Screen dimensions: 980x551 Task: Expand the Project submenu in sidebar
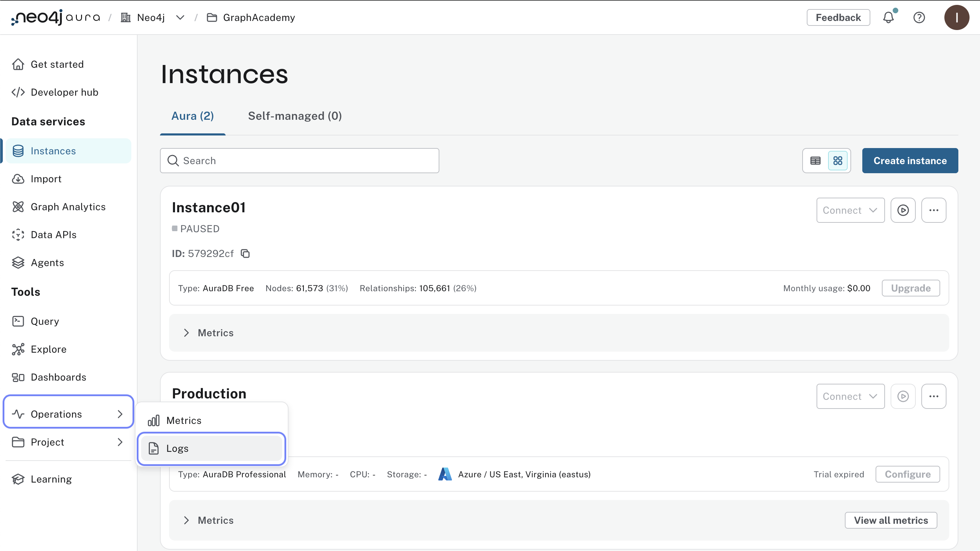coord(68,442)
